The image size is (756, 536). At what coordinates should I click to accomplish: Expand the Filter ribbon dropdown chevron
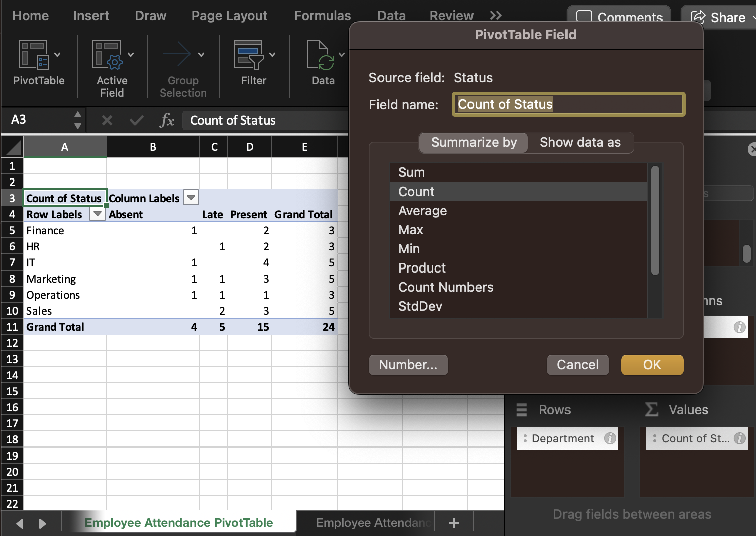click(272, 55)
